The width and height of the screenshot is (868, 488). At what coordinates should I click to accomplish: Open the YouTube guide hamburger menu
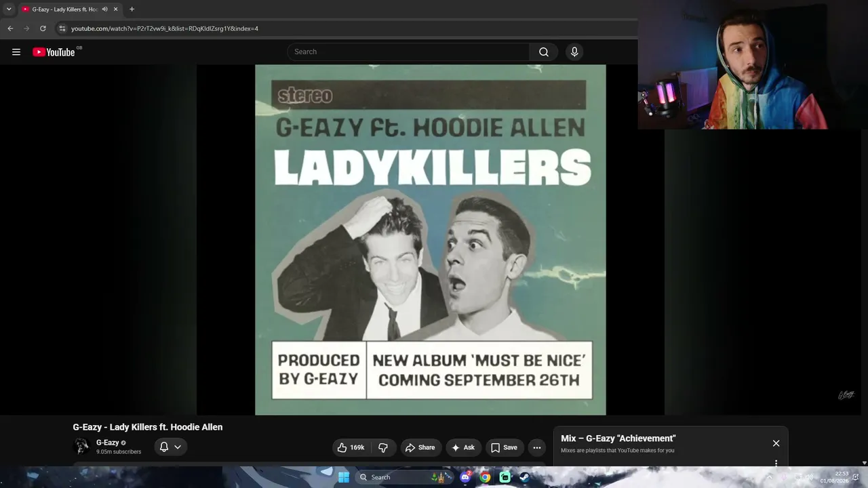point(16,52)
